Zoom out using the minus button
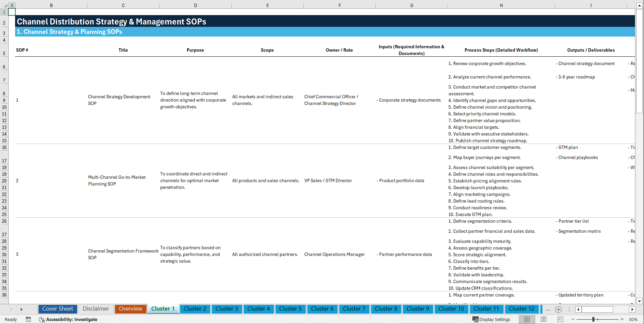The width and height of the screenshot is (644, 324). [x=573, y=319]
